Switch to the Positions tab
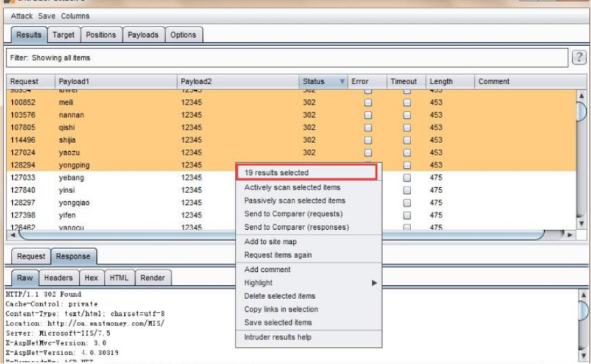The height and width of the screenshot is (364, 591). [x=100, y=35]
